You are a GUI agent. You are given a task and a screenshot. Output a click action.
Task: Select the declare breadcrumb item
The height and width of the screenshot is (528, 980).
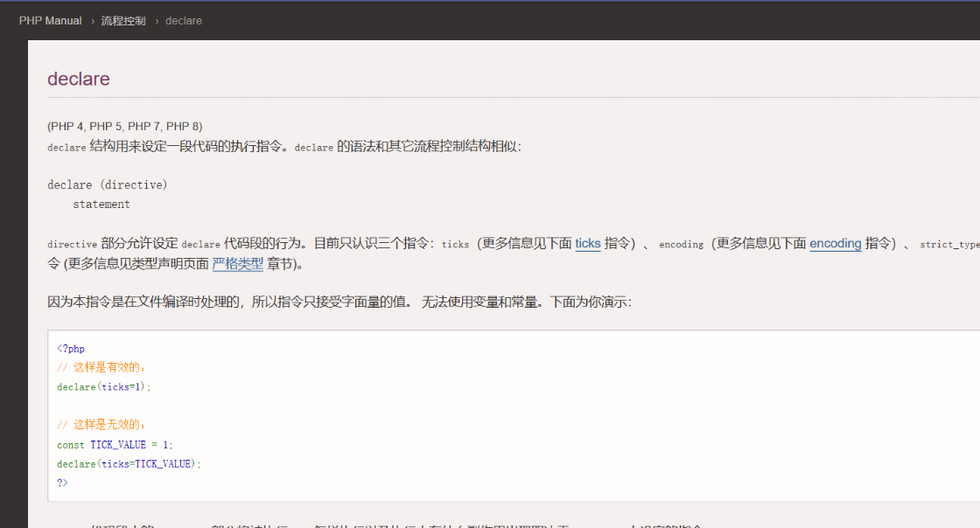coord(183,20)
